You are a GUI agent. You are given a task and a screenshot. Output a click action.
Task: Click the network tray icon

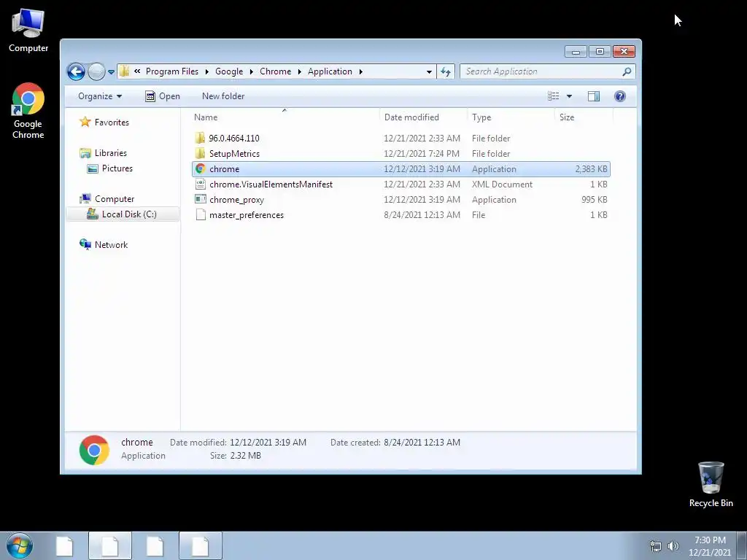pos(656,545)
